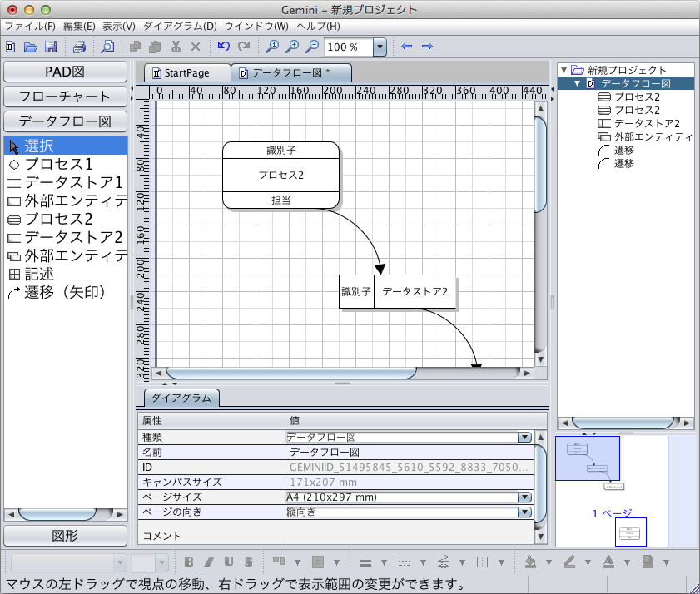
Task: Toggle bold formatting
Action: point(189,562)
